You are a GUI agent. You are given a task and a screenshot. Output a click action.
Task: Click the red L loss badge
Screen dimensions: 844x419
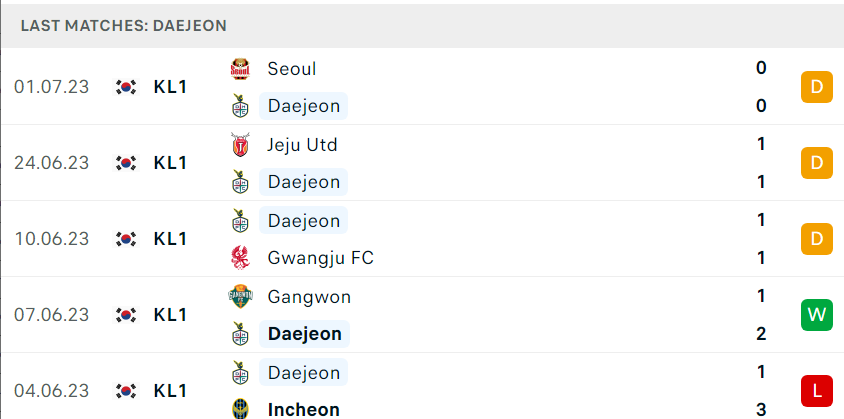(x=817, y=390)
